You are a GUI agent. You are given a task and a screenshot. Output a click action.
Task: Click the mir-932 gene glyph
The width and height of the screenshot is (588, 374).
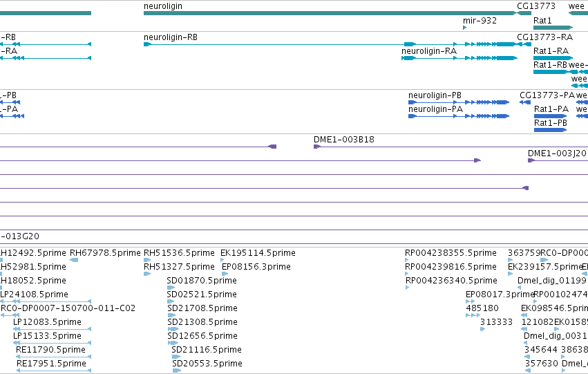464,28
